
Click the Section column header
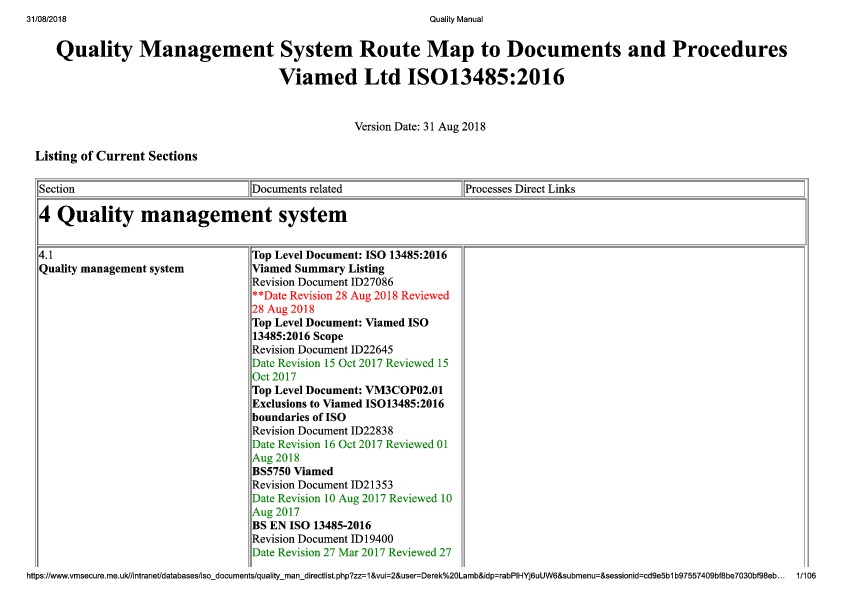point(57,189)
